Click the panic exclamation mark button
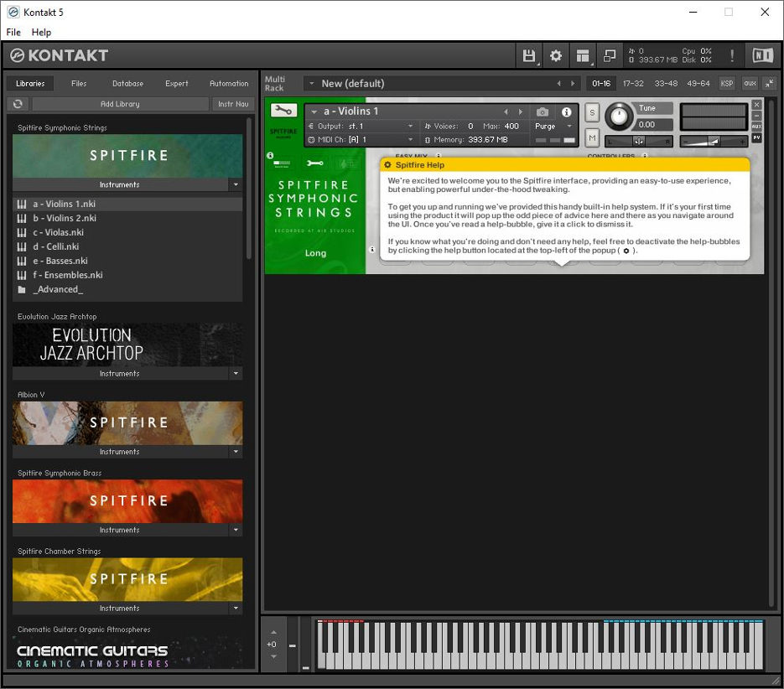Screen dimensions: 784x689 click(x=732, y=55)
